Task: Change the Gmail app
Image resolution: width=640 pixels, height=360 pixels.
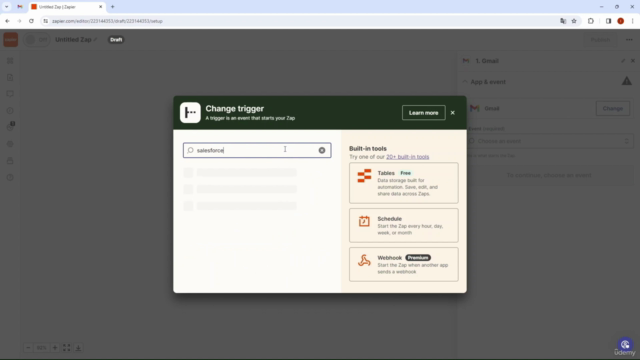Action: [612, 109]
